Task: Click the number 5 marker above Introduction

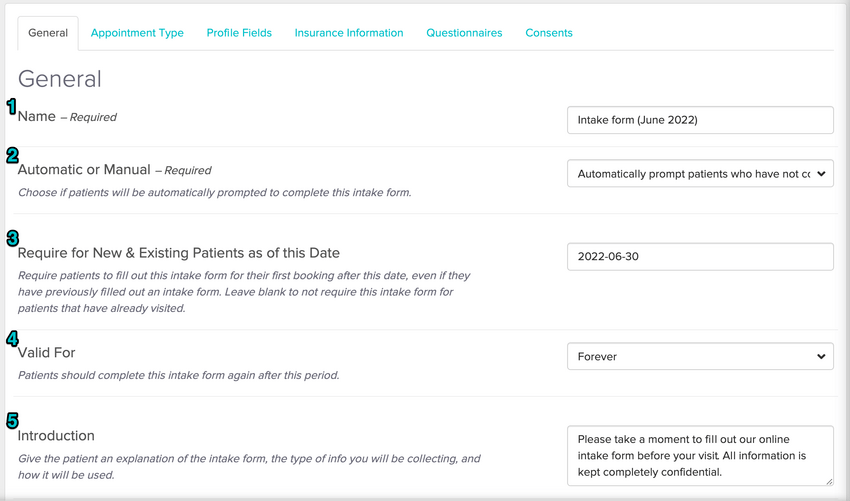Action: pos(12,421)
